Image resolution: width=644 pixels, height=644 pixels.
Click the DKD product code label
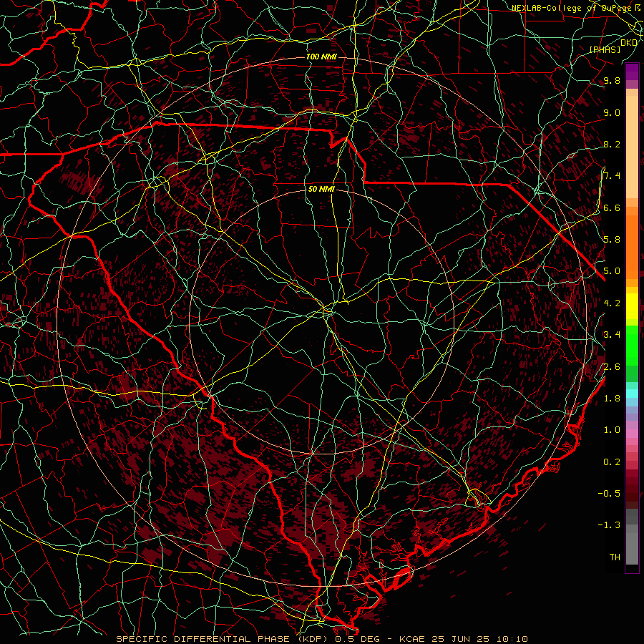click(x=629, y=43)
